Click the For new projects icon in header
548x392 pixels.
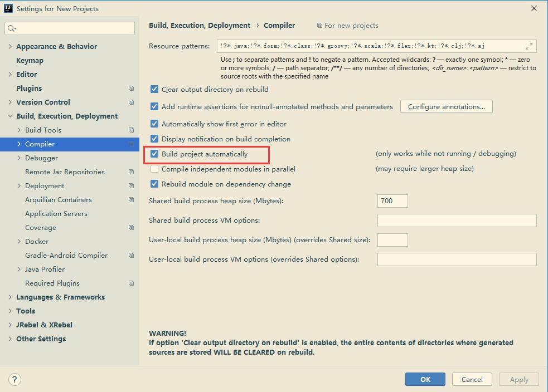point(319,26)
